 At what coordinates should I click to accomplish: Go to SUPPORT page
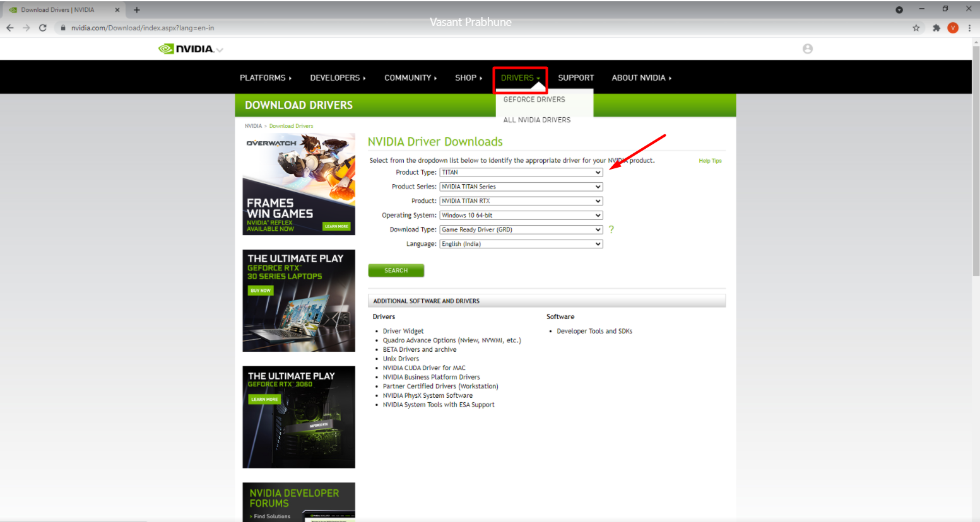(x=576, y=78)
